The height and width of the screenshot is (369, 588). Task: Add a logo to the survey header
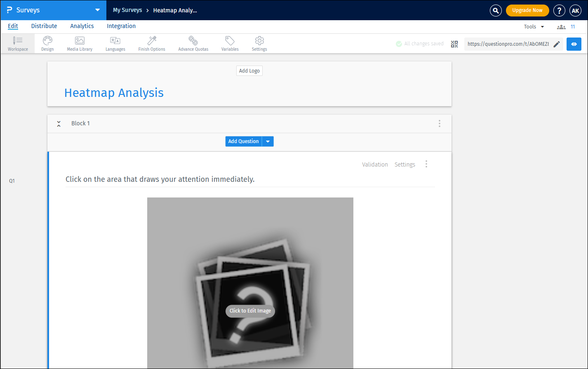(249, 71)
